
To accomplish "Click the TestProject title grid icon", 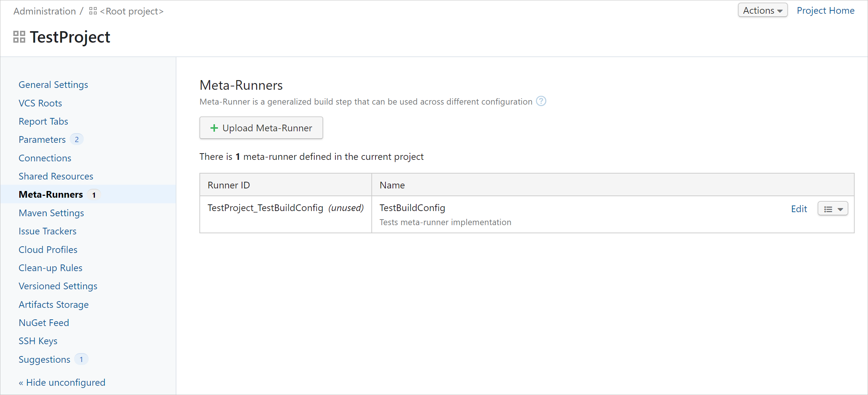I will point(19,37).
